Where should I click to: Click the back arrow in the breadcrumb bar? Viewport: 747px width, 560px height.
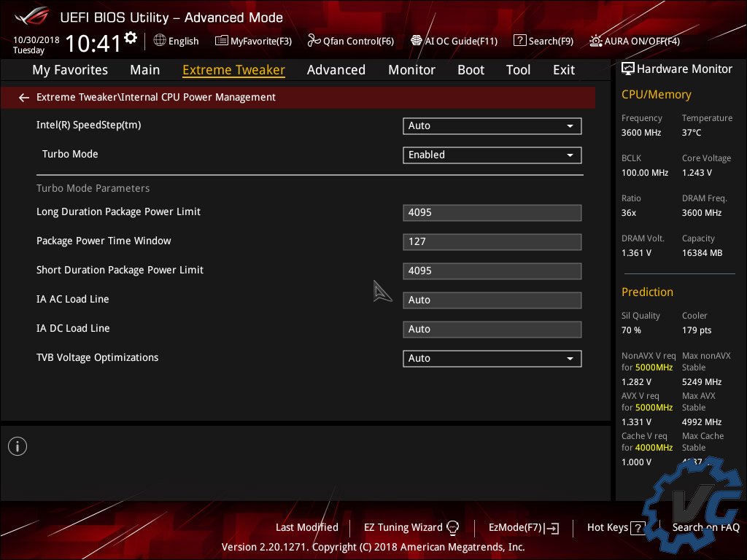tap(24, 97)
